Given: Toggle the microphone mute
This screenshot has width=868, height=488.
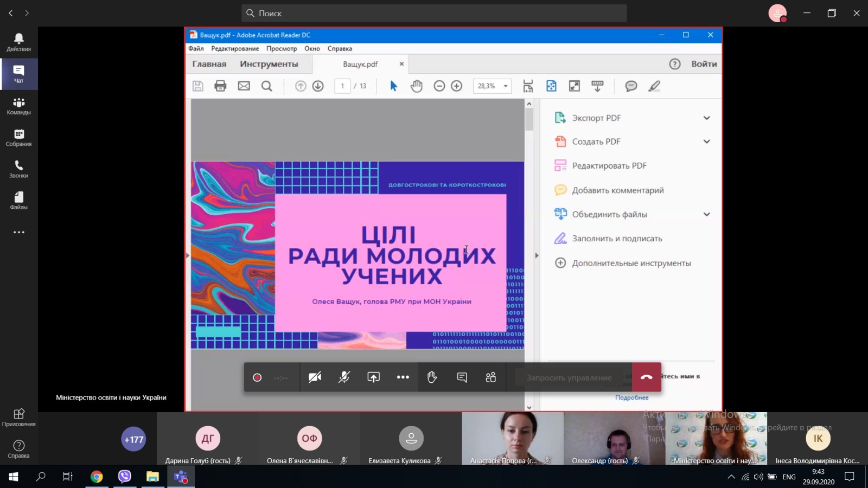Looking at the screenshot, I should [x=344, y=377].
